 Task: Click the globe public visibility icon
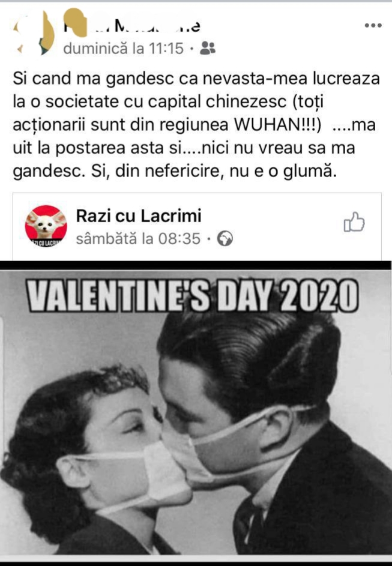pos(225,239)
